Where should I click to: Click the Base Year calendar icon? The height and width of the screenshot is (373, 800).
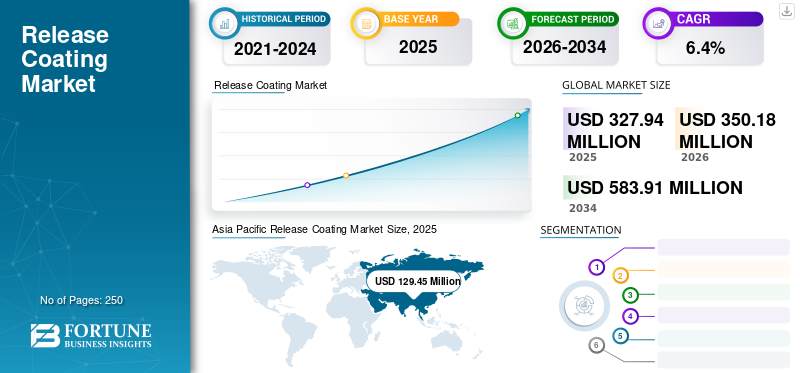[366, 22]
